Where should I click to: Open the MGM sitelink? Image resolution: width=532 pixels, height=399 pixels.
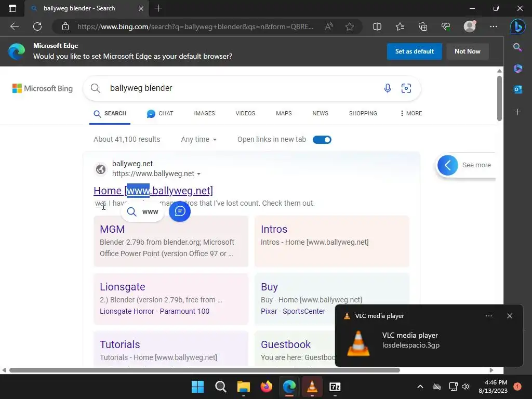coord(112,229)
